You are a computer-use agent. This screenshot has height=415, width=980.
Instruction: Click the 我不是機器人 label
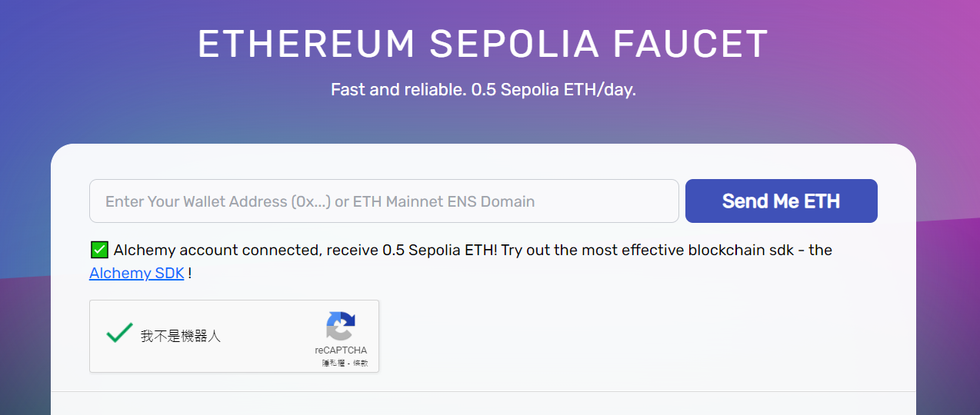(180, 336)
